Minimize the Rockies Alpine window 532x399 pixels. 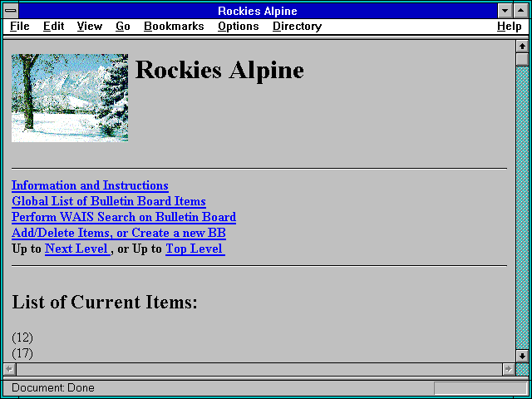pyautogui.click(x=505, y=11)
